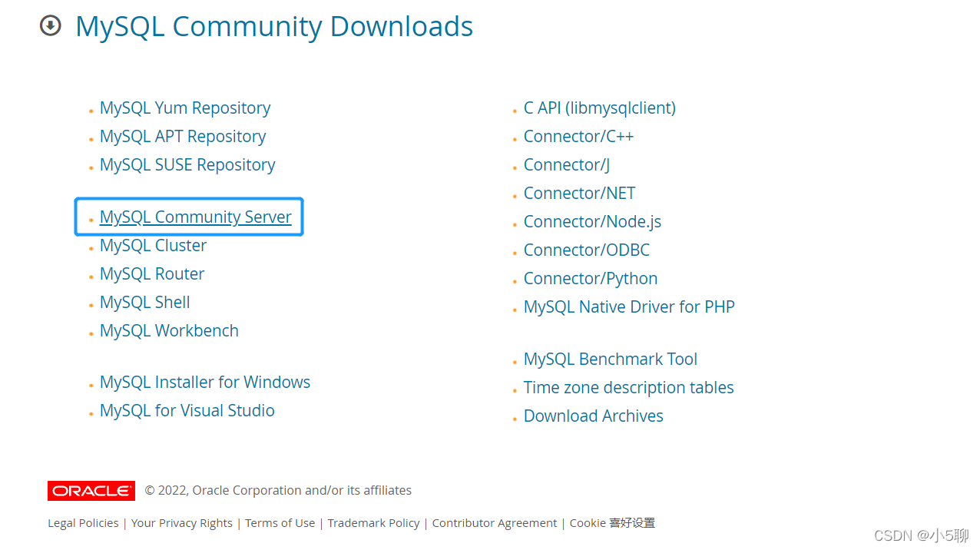Select the Connector/ODBC link
The height and width of the screenshot is (550, 980).
[587, 250]
